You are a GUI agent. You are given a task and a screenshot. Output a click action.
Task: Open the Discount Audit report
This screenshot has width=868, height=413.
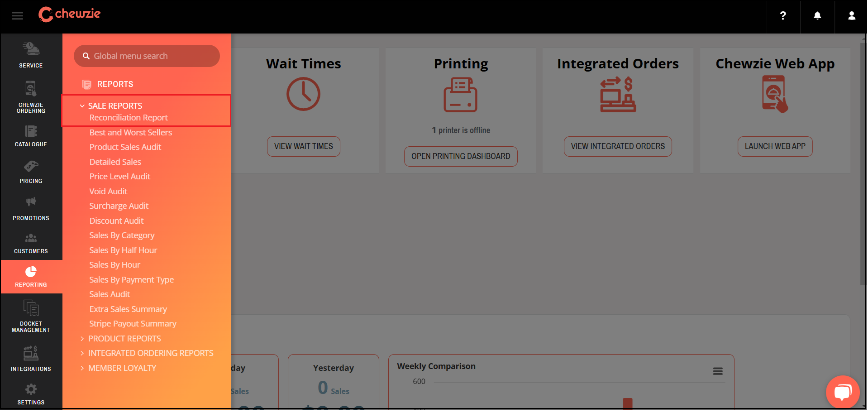tap(116, 221)
